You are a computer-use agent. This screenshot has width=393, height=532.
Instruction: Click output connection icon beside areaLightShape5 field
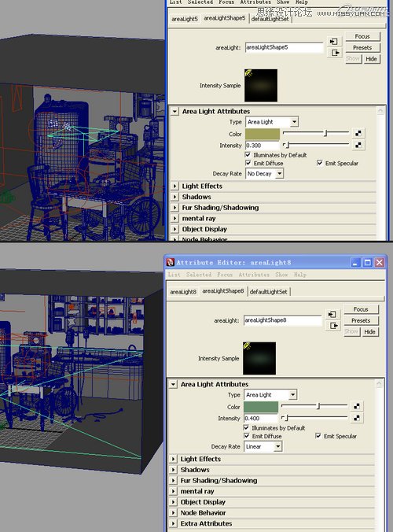334,53
